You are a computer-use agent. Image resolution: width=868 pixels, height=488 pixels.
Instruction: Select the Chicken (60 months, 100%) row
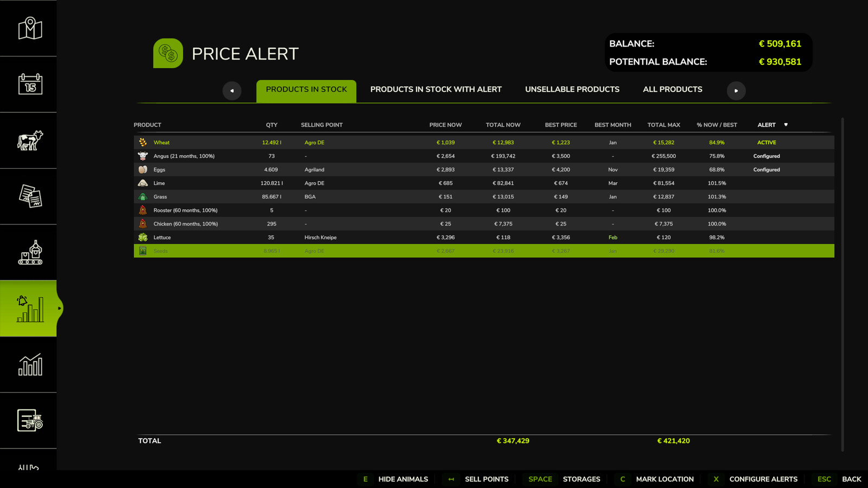tap(484, 224)
